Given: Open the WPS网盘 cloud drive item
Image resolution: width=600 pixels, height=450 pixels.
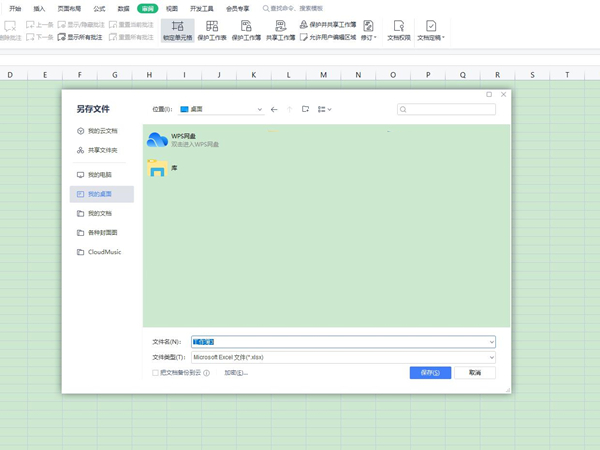Looking at the screenshot, I should tap(183, 140).
